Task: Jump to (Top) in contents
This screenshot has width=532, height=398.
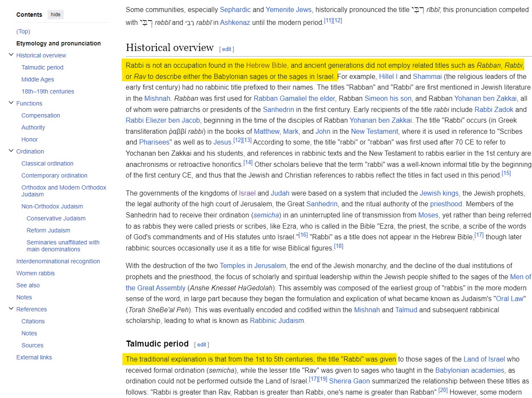Action: coord(23,31)
